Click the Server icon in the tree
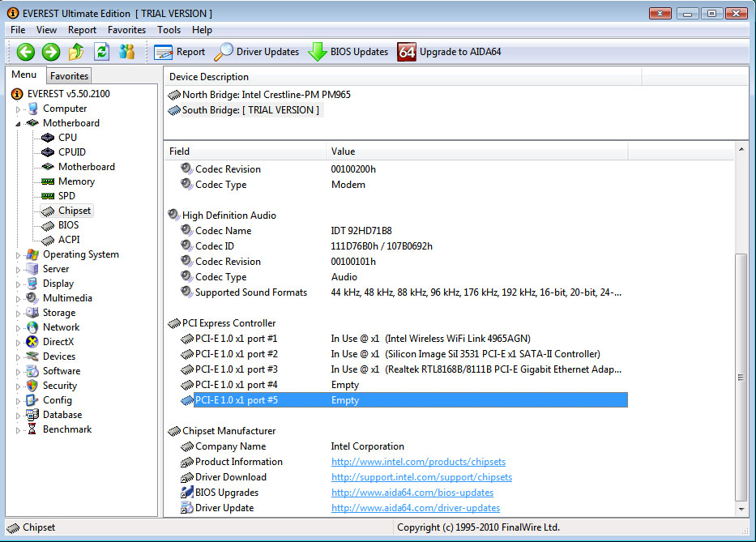The height and width of the screenshot is (542, 756). pos(32,269)
